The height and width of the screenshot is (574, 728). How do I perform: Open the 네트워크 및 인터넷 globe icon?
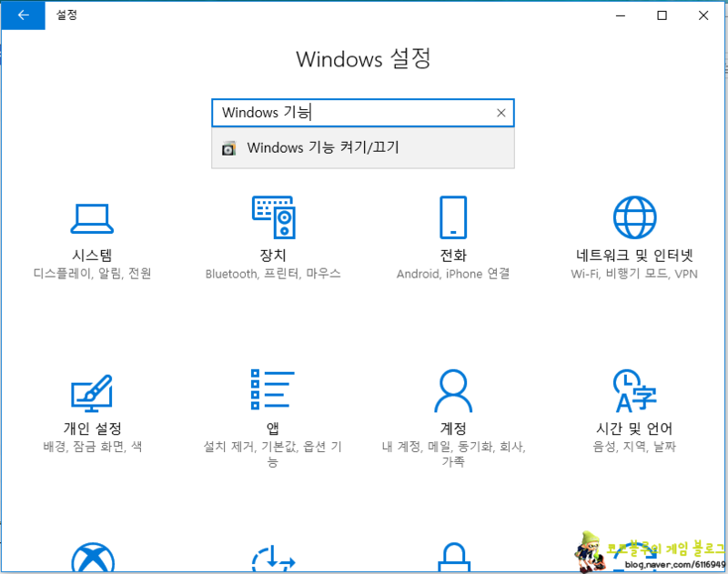[634, 217]
